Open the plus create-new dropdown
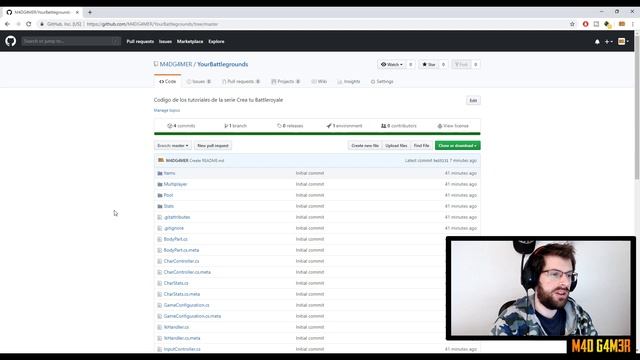Image resolution: width=640 pixels, height=360 pixels. [609, 42]
